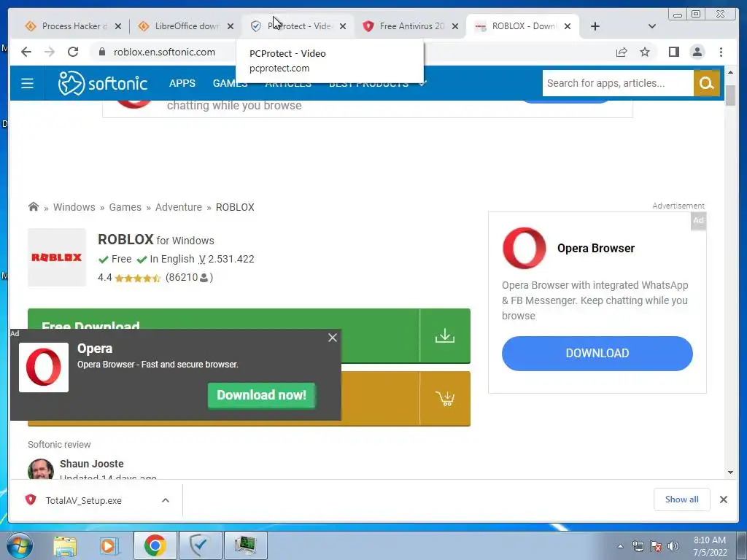Go forward in browser history
This screenshot has width=747, height=560.
point(50,52)
